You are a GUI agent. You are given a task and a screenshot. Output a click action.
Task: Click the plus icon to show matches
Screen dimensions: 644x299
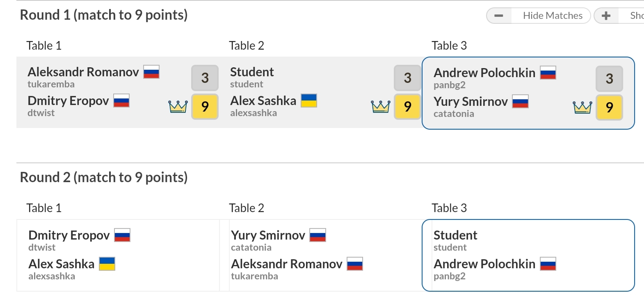coord(606,16)
